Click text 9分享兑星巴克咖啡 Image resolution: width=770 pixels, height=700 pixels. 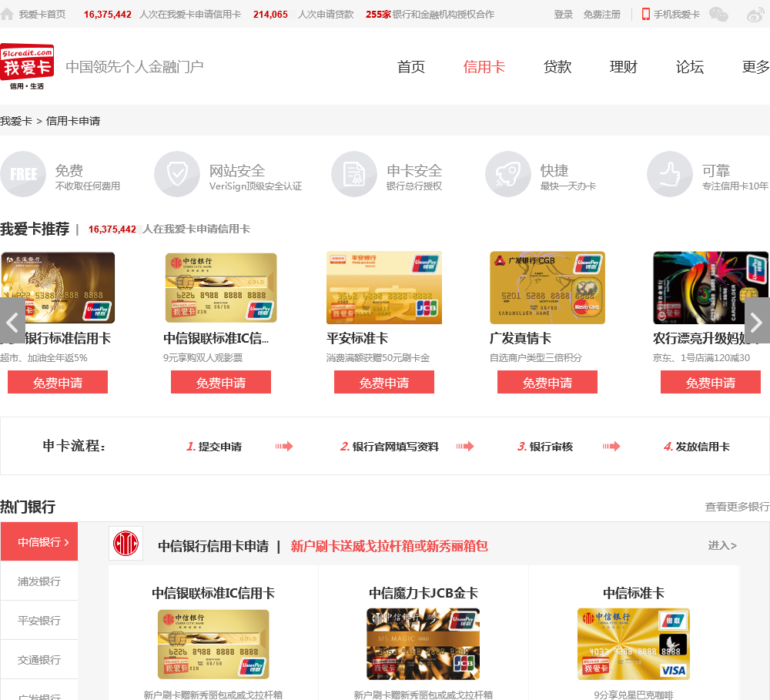click(x=634, y=695)
